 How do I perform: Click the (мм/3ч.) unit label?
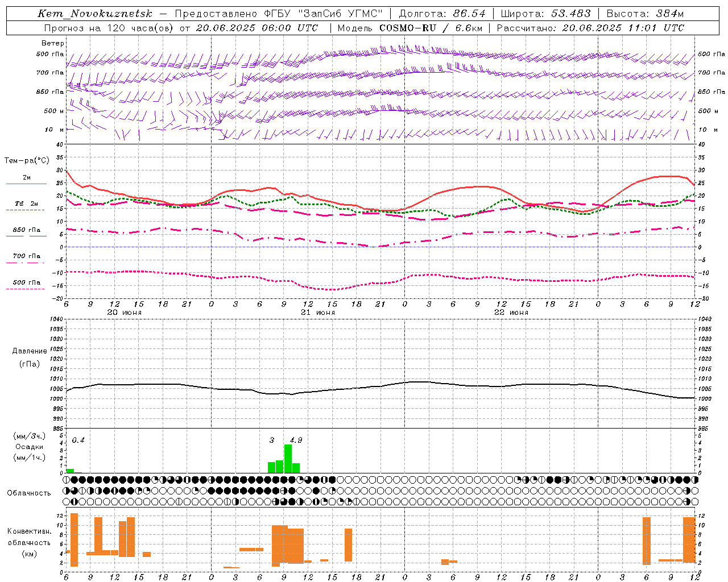click(x=30, y=436)
